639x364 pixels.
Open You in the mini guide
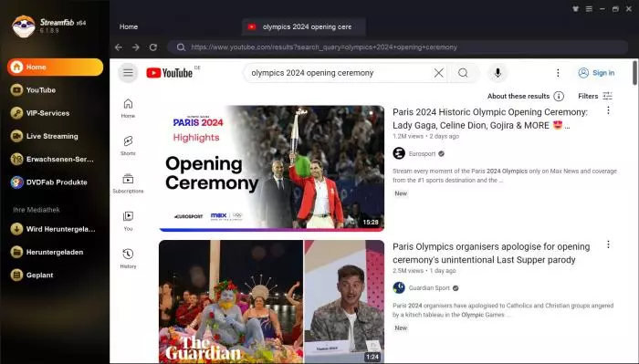click(128, 221)
